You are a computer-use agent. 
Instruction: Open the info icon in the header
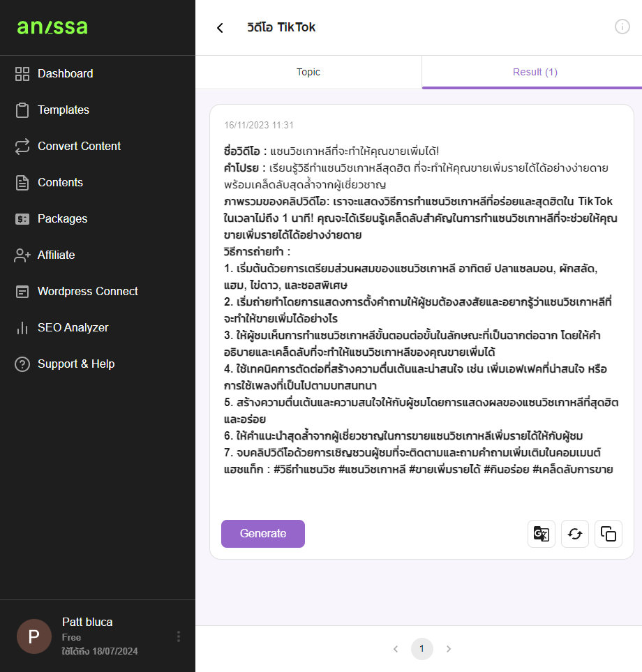(622, 27)
